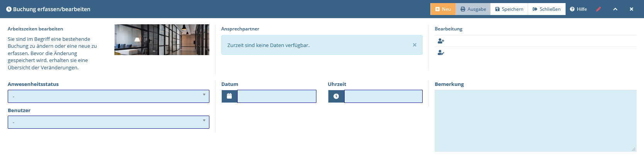Close the Buchung dialog with the X icon
Screen dimensions: 644x163
coord(631,9)
